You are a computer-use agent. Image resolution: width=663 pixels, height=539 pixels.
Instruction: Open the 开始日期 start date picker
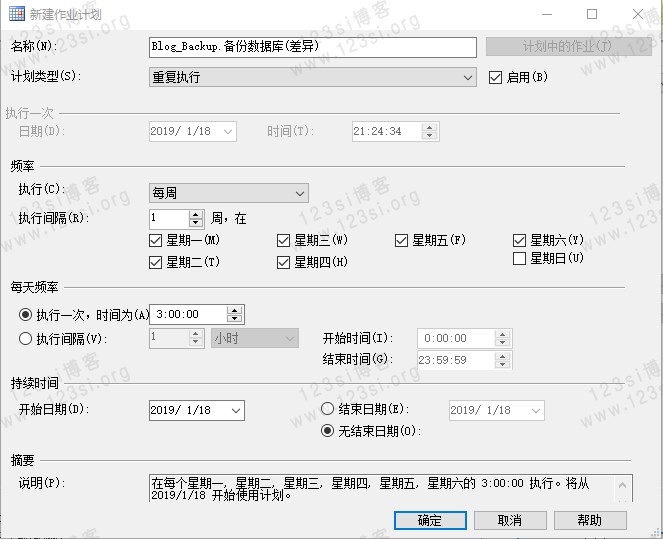click(x=236, y=410)
